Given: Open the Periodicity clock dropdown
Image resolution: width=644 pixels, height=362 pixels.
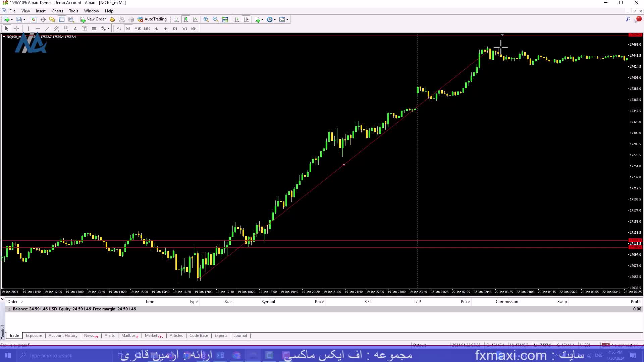Looking at the screenshot, I should (271, 19).
